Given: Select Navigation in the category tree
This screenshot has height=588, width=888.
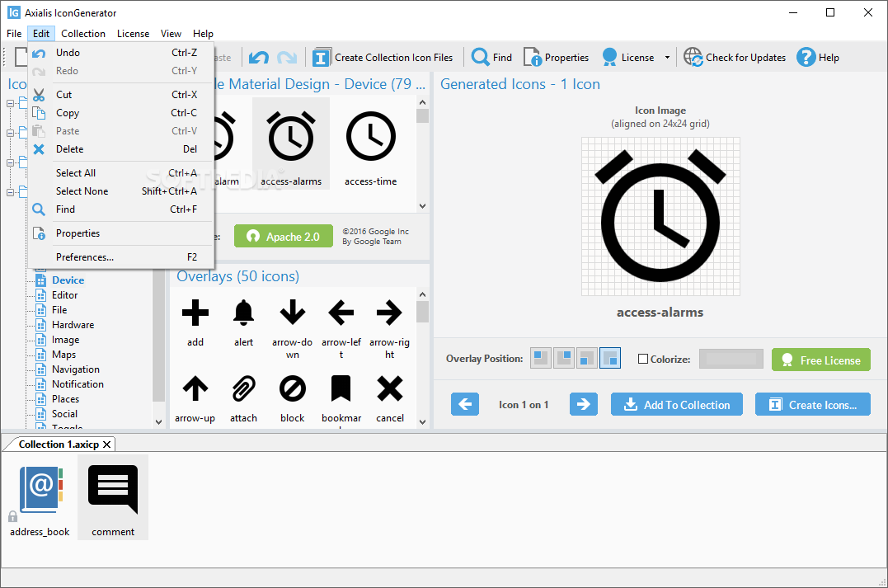Looking at the screenshot, I should 75,369.
